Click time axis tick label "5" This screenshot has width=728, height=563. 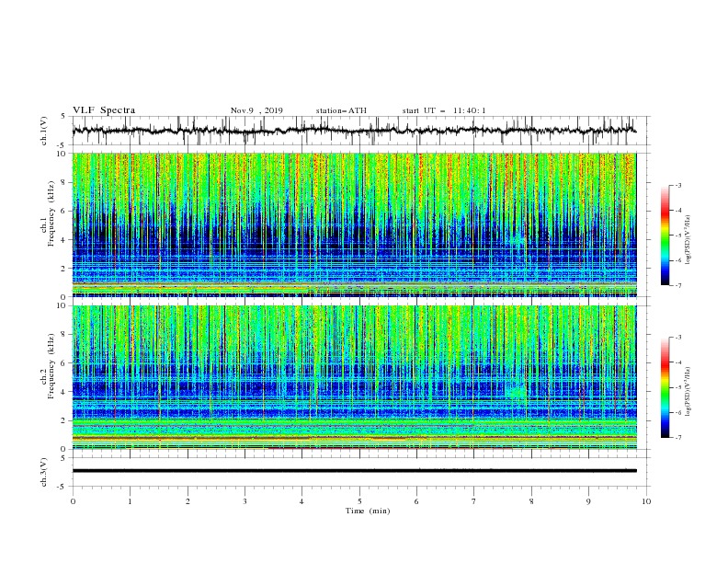tap(359, 501)
